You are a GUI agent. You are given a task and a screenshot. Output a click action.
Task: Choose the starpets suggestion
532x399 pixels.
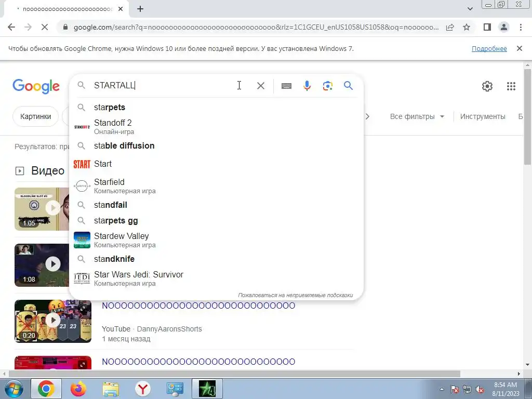(217, 107)
